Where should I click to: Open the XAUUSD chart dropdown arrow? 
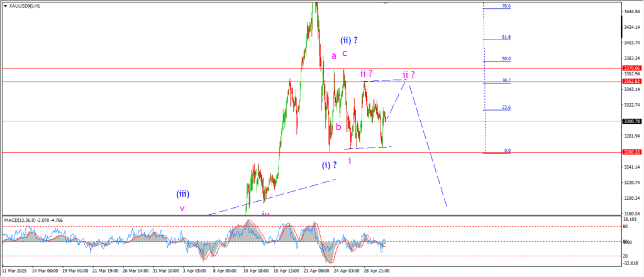(5, 6)
